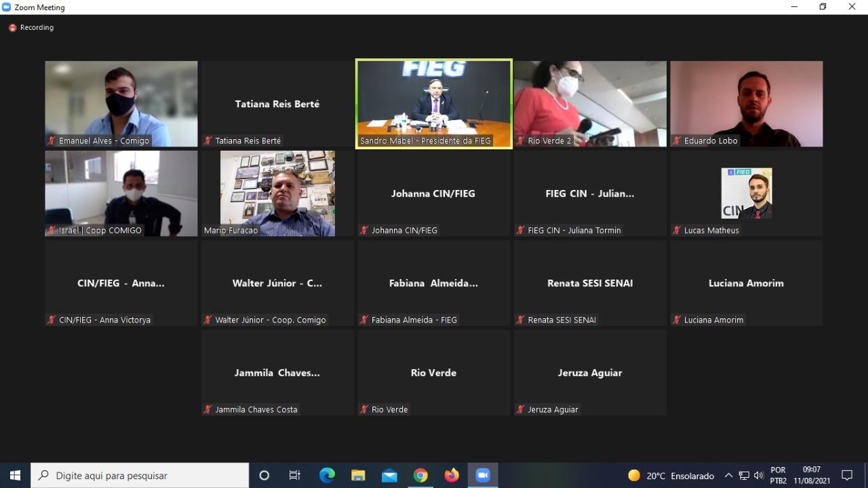Click the taskbar search box
The width and height of the screenshot is (868, 488).
click(140, 475)
